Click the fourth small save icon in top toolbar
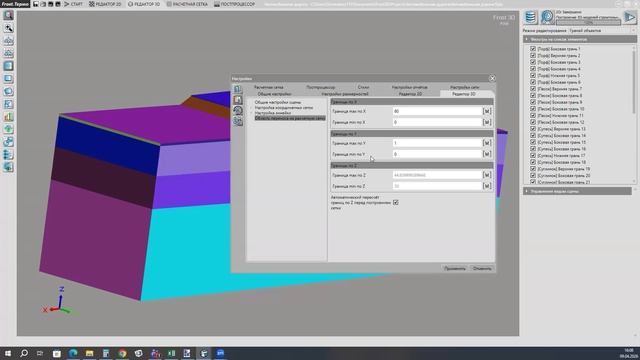The height and width of the screenshot is (360, 640). click(x=58, y=4)
